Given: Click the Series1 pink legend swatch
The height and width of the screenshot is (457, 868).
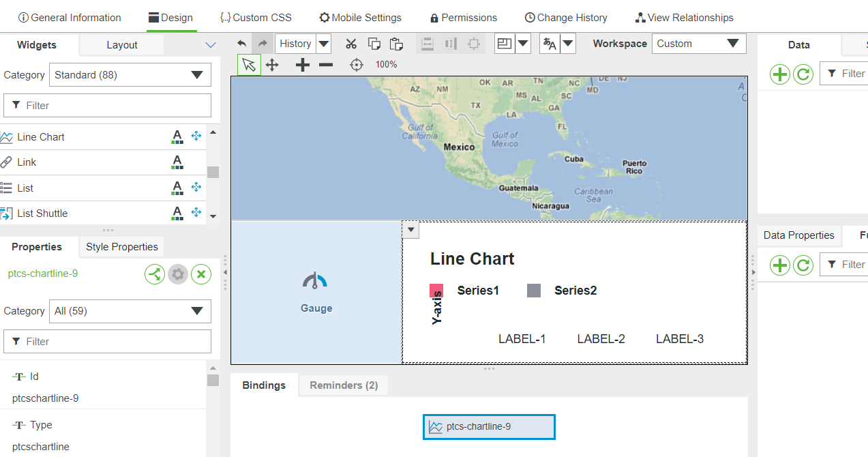Looking at the screenshot, I should (x=436, y=291).
